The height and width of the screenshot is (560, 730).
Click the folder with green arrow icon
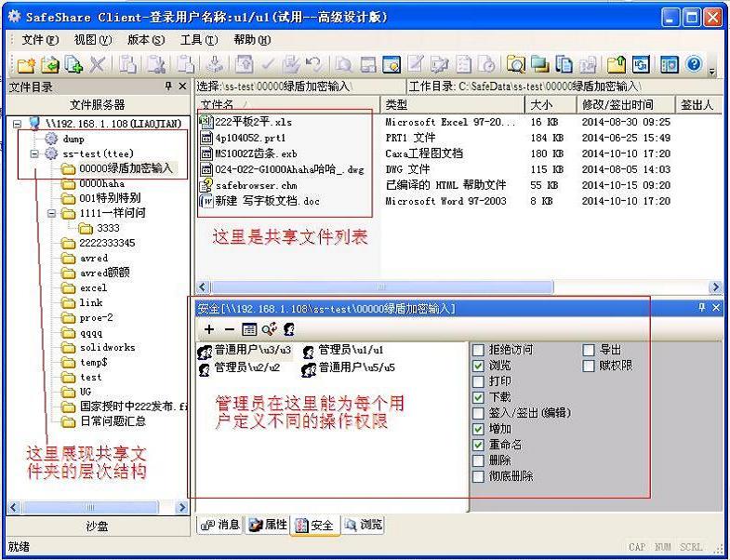click(x=50, y=65)
